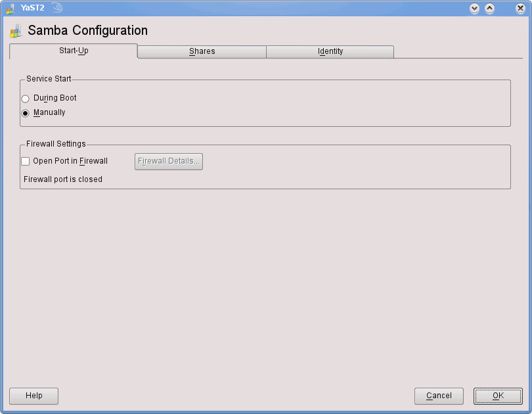Image resolution: width=532 pixels, height=414 pixels.
Task: Switch to the Start-Up tab
Action: pos(74,51)
